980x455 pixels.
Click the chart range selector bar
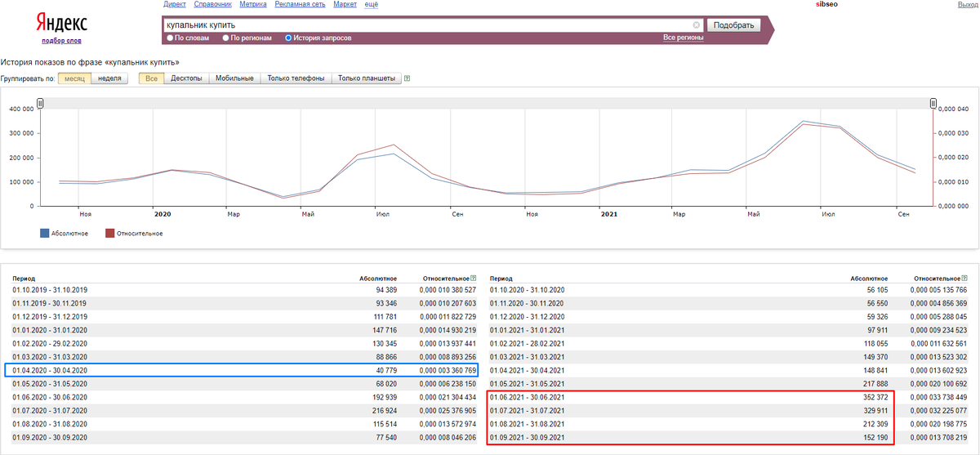(x=487, y=103)
